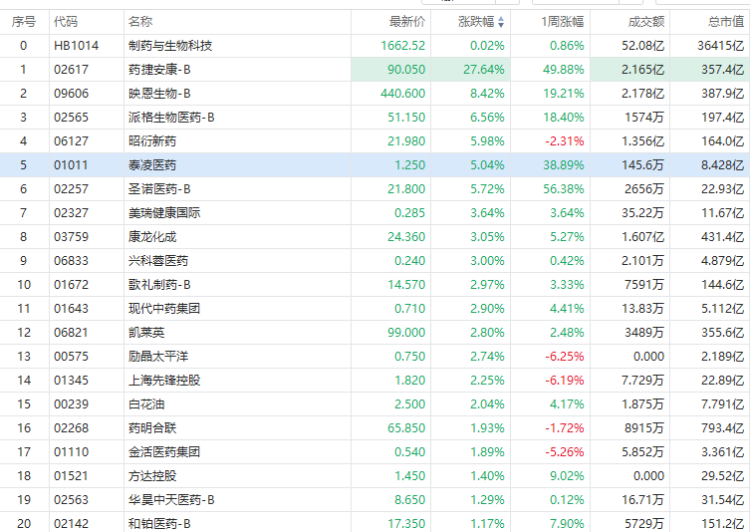Click stock code 06821 for 凯莱英
The width and height of the screenshot is (750, 532).
[71, 333]
